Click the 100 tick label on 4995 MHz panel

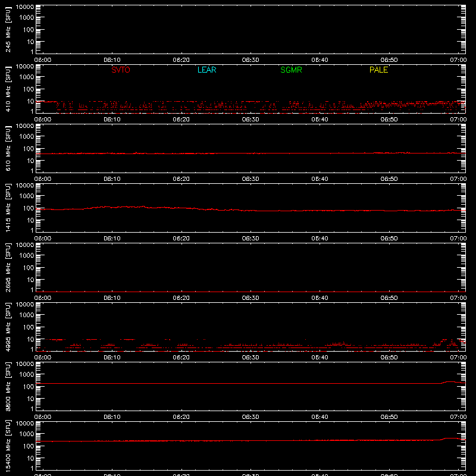[x=29, y=327]
